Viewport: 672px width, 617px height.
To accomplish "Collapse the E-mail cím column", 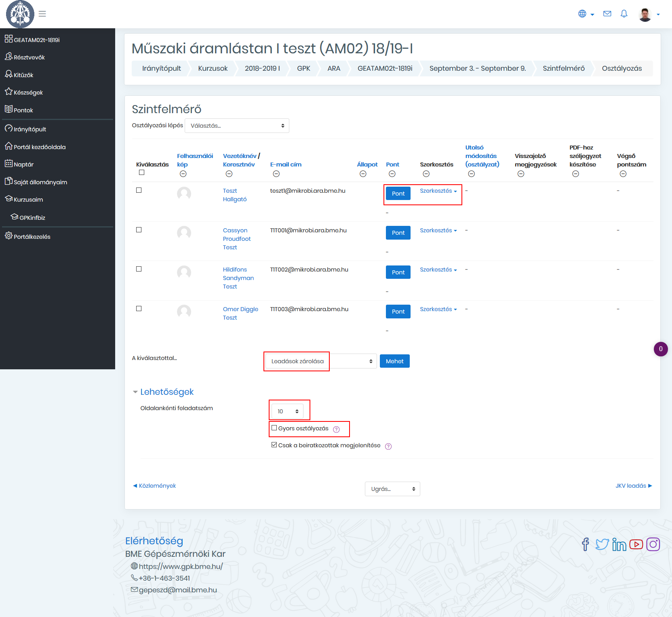I will pyautogui.click(x=276, y=174).
